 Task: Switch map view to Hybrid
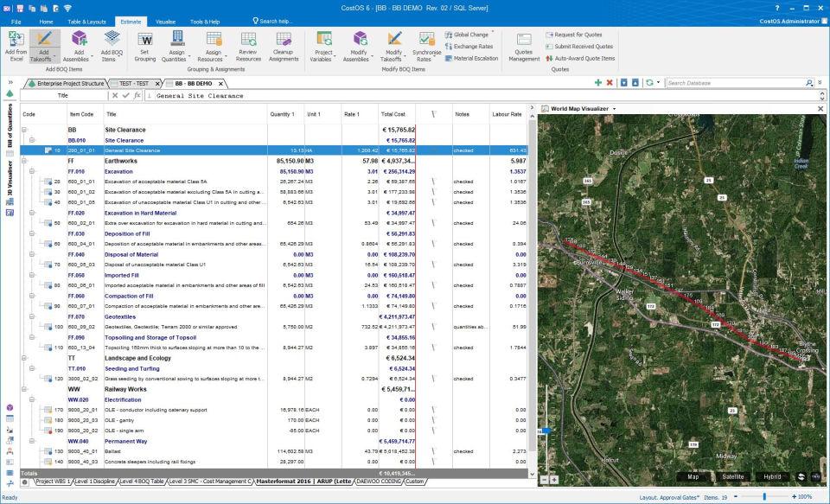pos(771,476)
